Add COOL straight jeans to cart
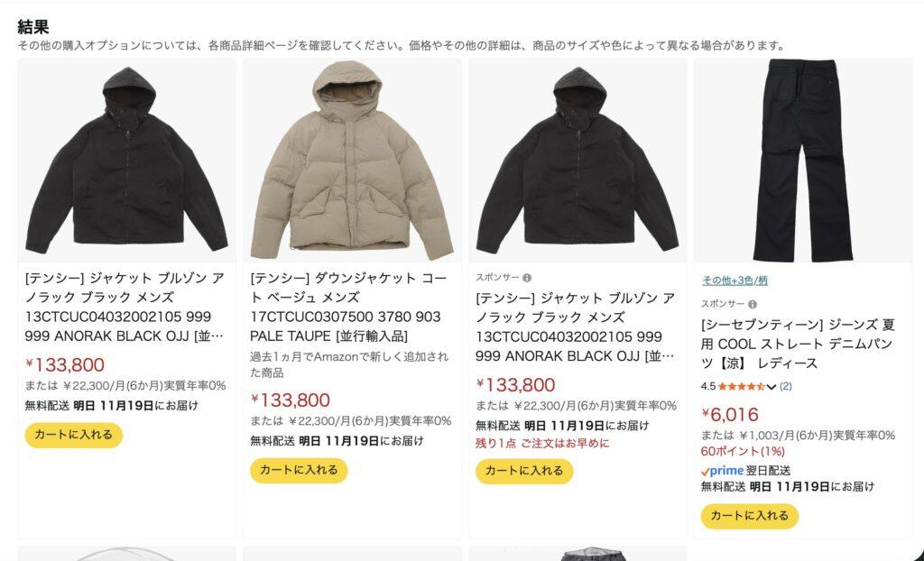This screenshot has width=924, height=561. (x=750, y=516)
